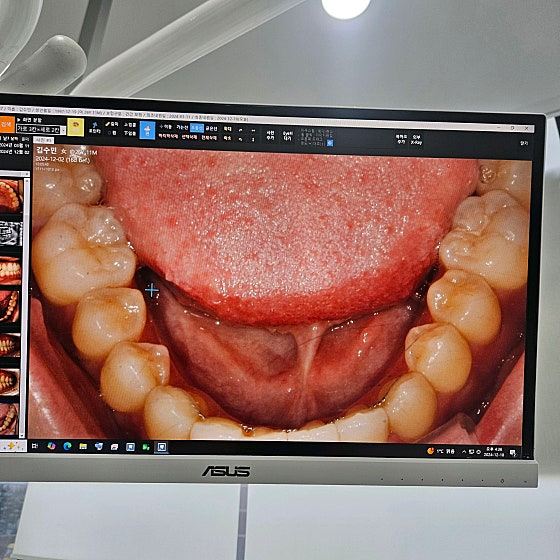The height and width of the screenshot is (560, 560).
Task: Select the 굵은선 thick line option
Action: (x=211, y=129)
